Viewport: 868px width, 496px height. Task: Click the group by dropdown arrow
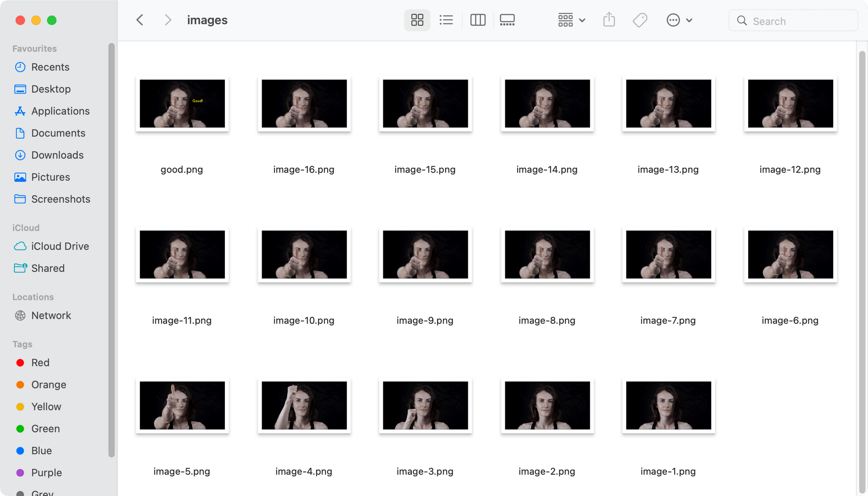click(x=582, y=20)
